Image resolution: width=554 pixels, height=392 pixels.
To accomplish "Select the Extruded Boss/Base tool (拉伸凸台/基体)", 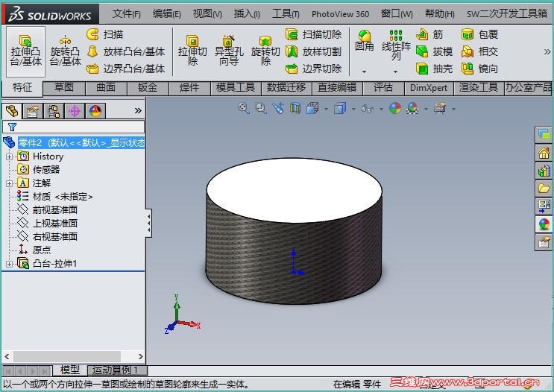I will click(x=26, y=51).
